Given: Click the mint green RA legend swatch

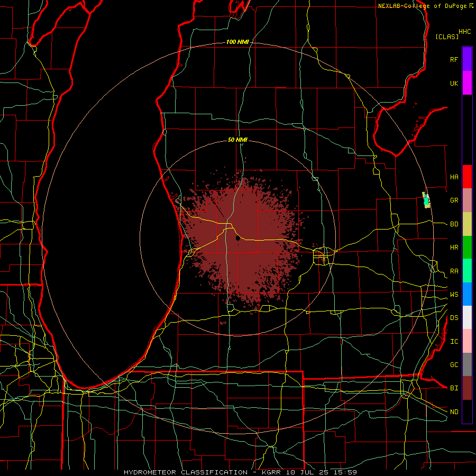Looking at the screenshot, I should click(467, 271).
